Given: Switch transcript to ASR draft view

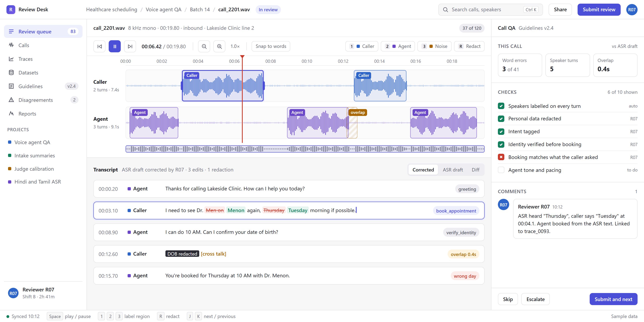Looking at the screenshot, I should coord(453,170).
